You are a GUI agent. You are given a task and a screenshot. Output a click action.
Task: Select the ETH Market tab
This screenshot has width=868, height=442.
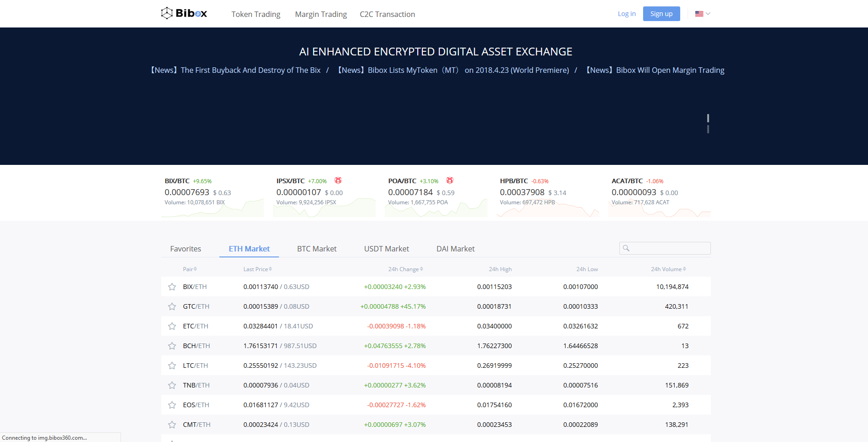click(x=249, y=249)
